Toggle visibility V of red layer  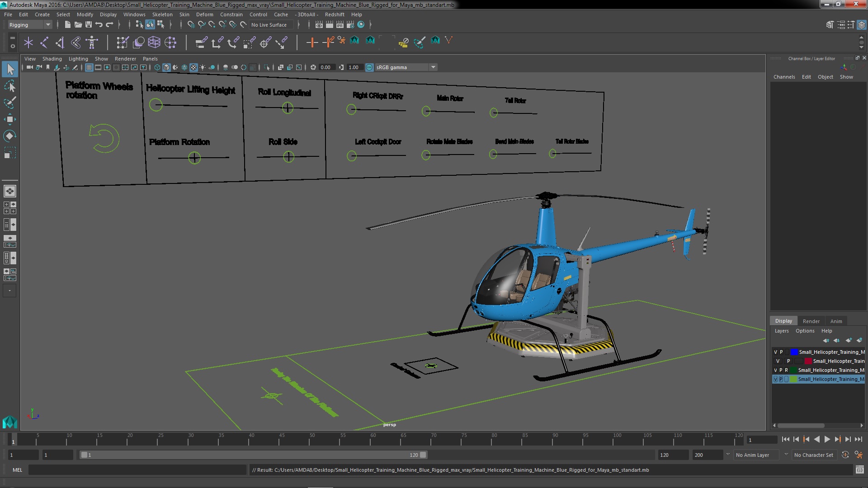coord(778,361)
